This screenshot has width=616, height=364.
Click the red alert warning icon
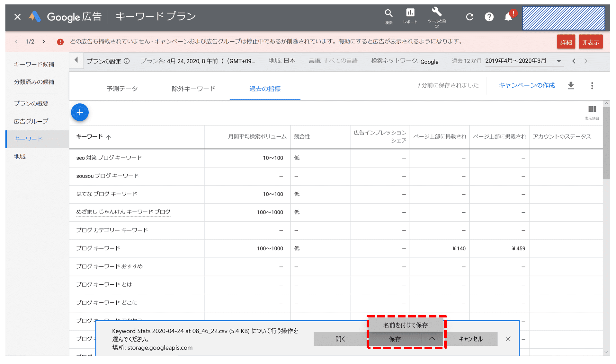60,42
